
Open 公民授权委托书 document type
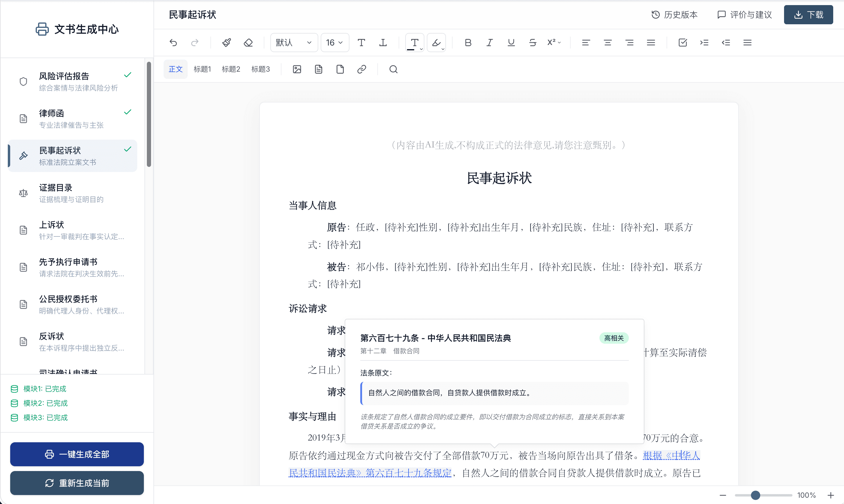coord(72,305)
